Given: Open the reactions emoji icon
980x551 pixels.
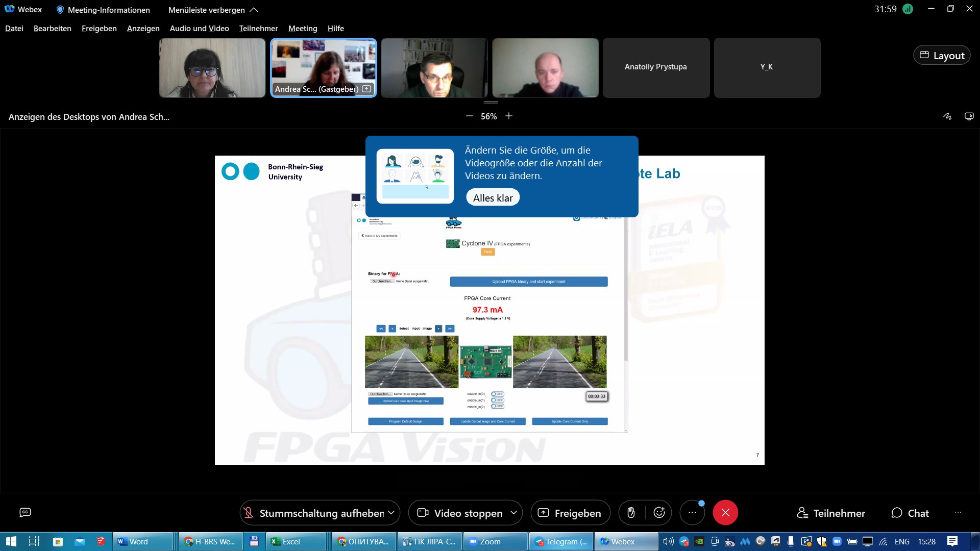Looking at the screenshot, I should [659, 513].
